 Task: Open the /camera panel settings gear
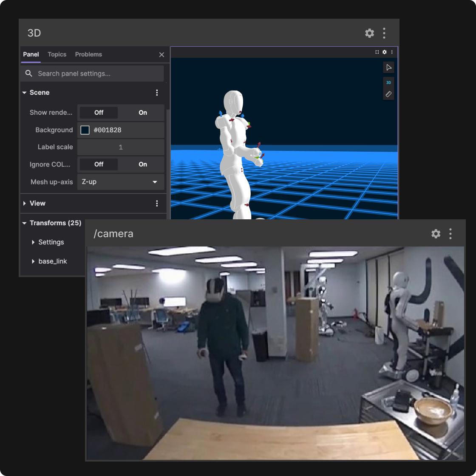[436, 233]
